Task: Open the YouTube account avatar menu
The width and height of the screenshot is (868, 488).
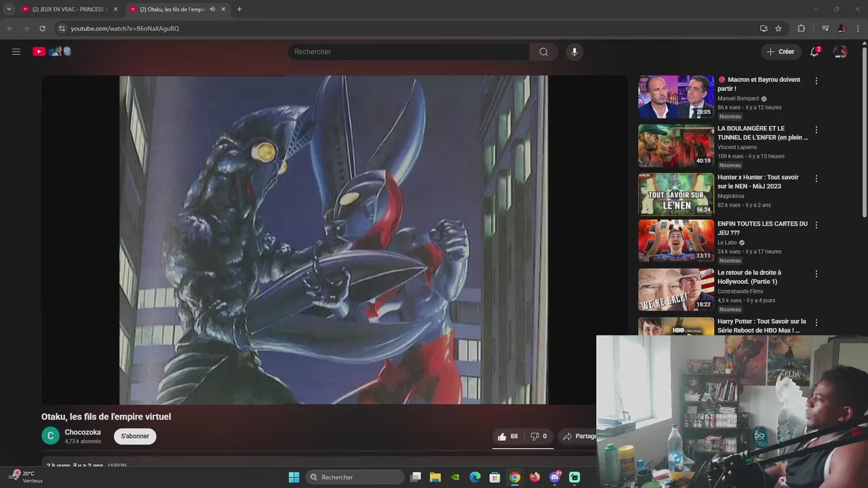Action: 840,52
